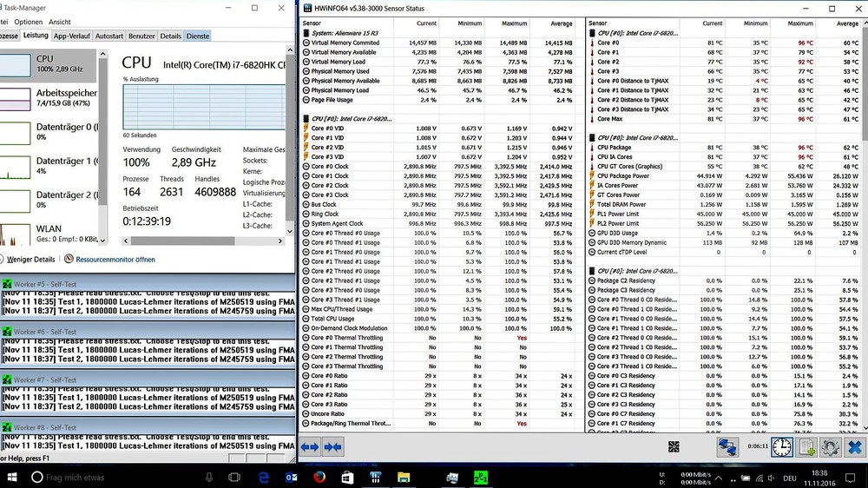Open Microsoft Edge from the taskbar
Screen dimensions: 868x488
(263, 477)
